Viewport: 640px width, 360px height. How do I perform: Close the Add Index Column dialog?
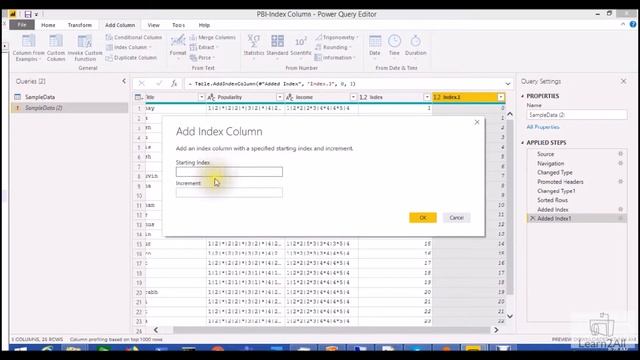click(x=477, y=122)
